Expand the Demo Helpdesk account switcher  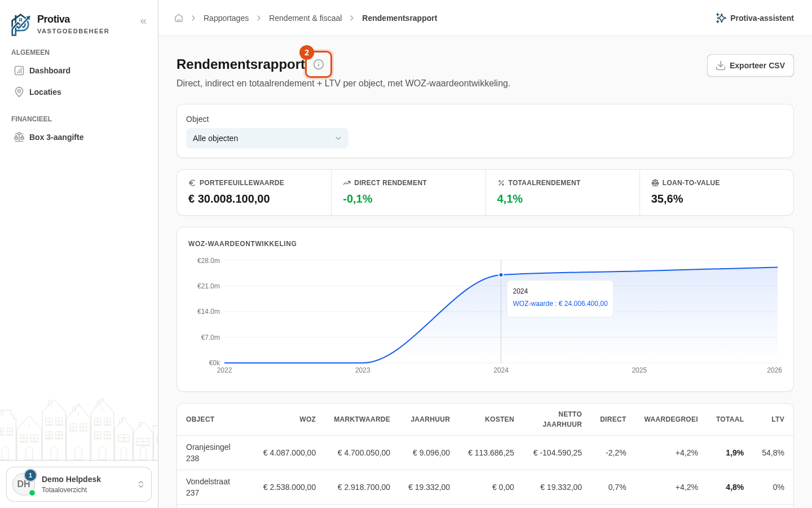pos(79,484)
